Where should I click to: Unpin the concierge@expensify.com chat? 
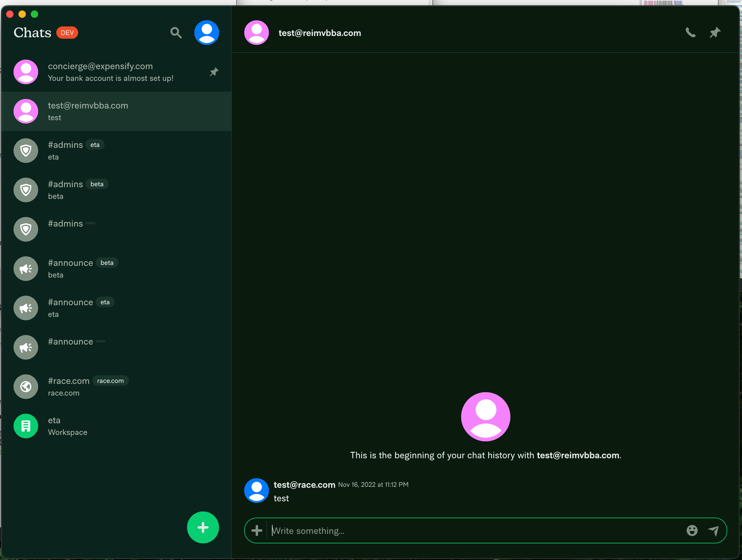click(214, 72)
